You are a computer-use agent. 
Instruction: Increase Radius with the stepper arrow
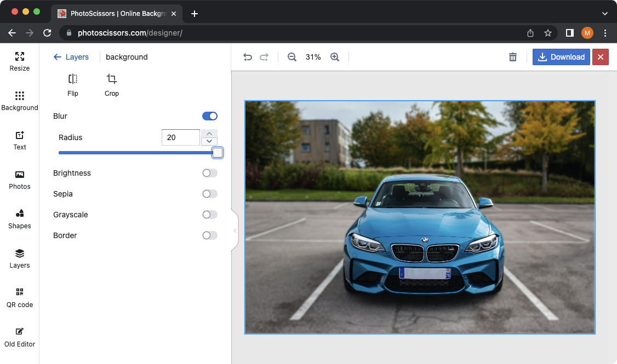pos(209,133)
